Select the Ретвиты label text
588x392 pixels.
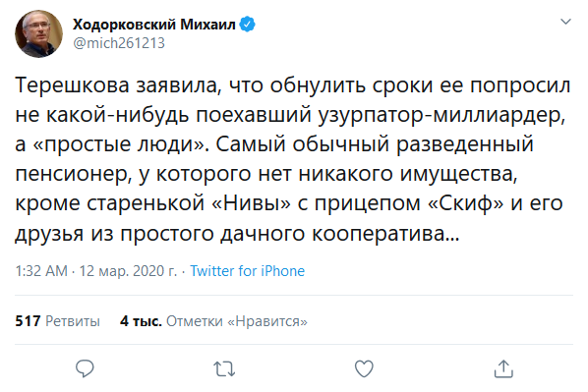[x=73, y=321]
